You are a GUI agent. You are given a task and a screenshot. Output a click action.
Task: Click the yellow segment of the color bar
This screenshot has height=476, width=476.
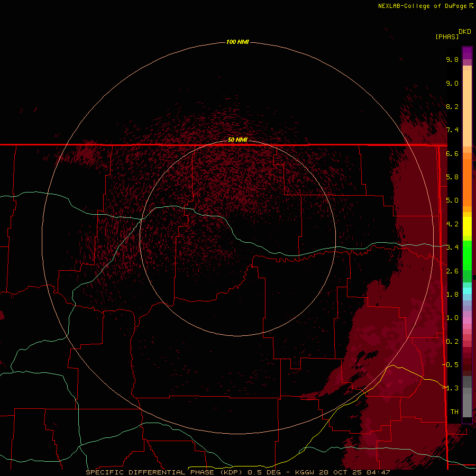(467, 226)
